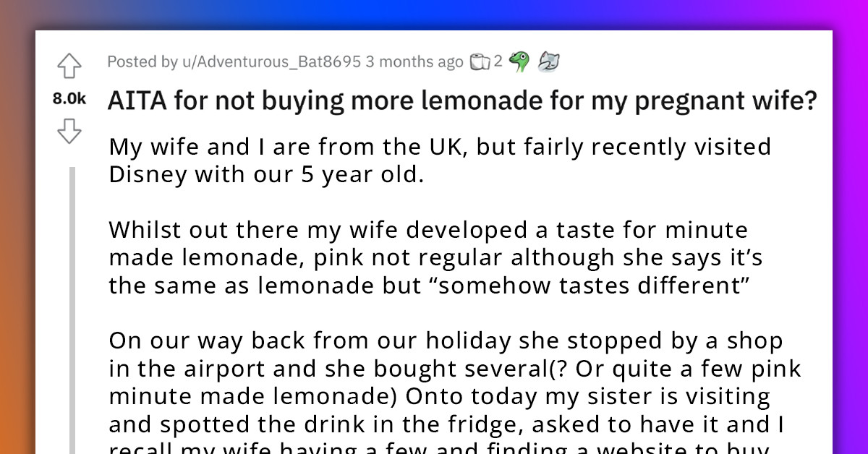868x454 pixels.
Task: Click the upvote arrow above the score
Action: [69, 65]
